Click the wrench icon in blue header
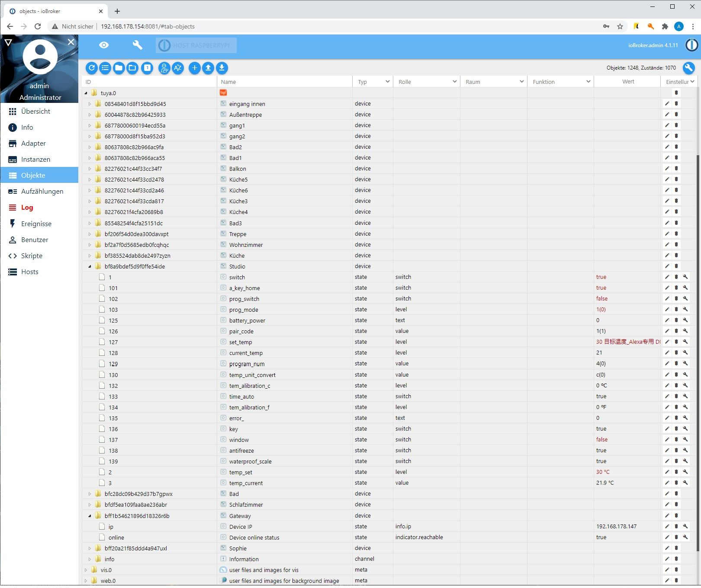701x588 pixels. click(137, 45)
